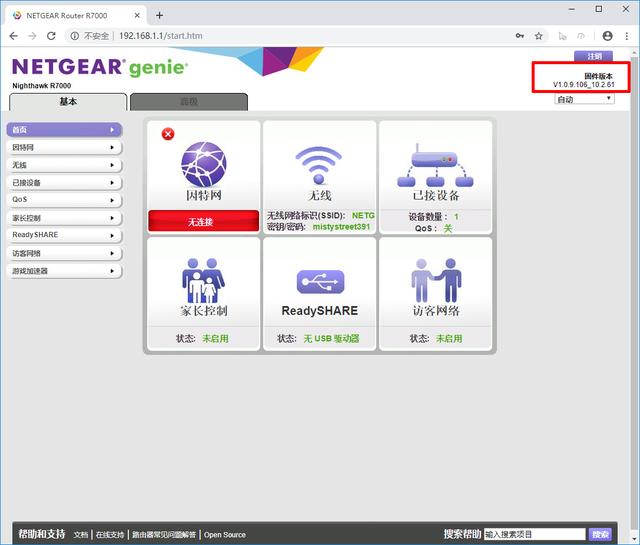The image size is (640, 545).
Task: Open the QoS sidebar menu item
Action: point(64,200)
